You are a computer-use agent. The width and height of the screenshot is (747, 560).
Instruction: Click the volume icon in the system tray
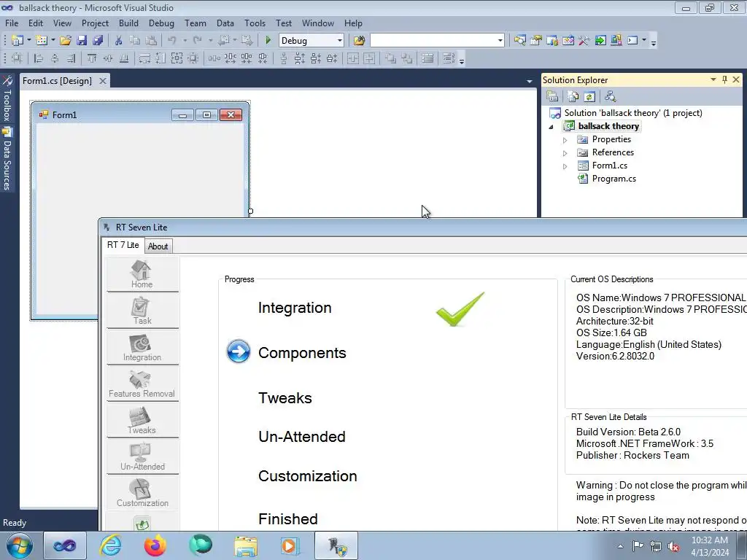click(673, 546)
